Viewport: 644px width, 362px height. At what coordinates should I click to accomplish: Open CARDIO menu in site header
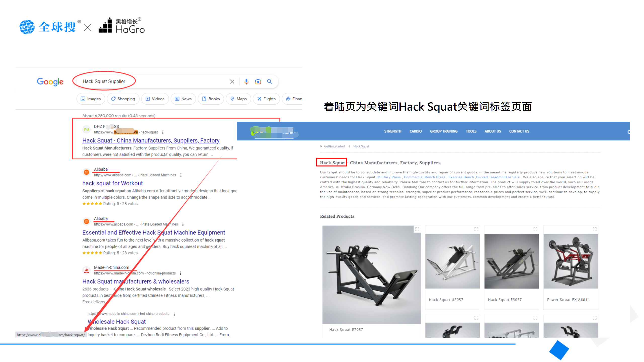(416, 131)
